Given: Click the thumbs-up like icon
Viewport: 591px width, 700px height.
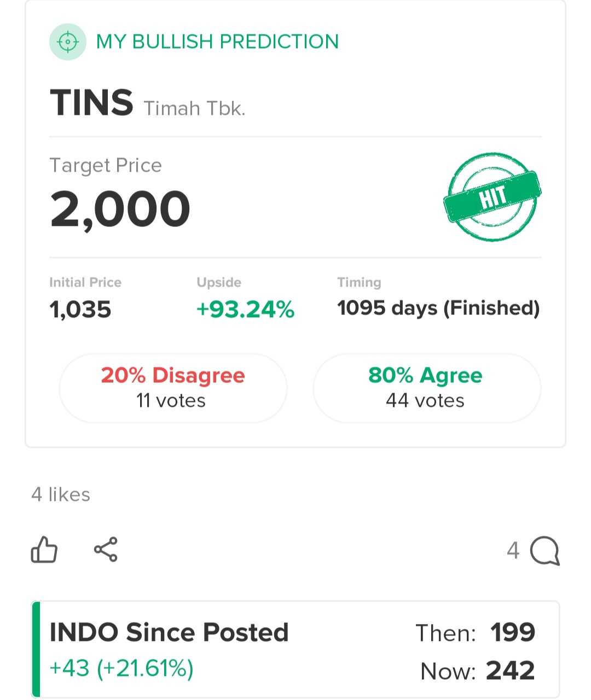Looking at the screenshot, I should coord(44,550).
